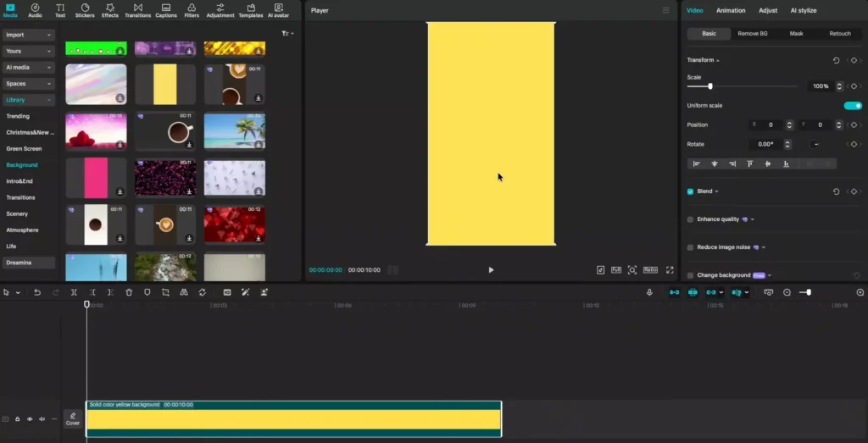Click the shield marker icon in timeline toolbar

coord(147,292)
